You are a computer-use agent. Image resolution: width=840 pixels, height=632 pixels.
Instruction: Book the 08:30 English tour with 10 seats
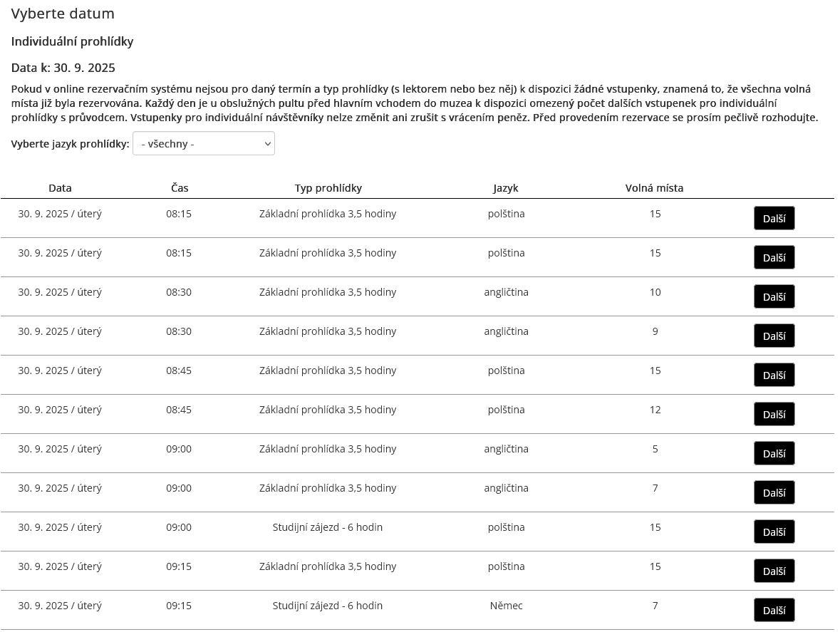click(x=774, y=297)
